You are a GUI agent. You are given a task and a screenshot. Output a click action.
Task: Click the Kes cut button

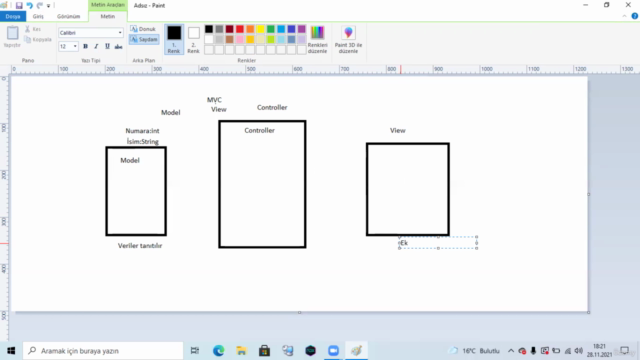(x=33, y=29)
